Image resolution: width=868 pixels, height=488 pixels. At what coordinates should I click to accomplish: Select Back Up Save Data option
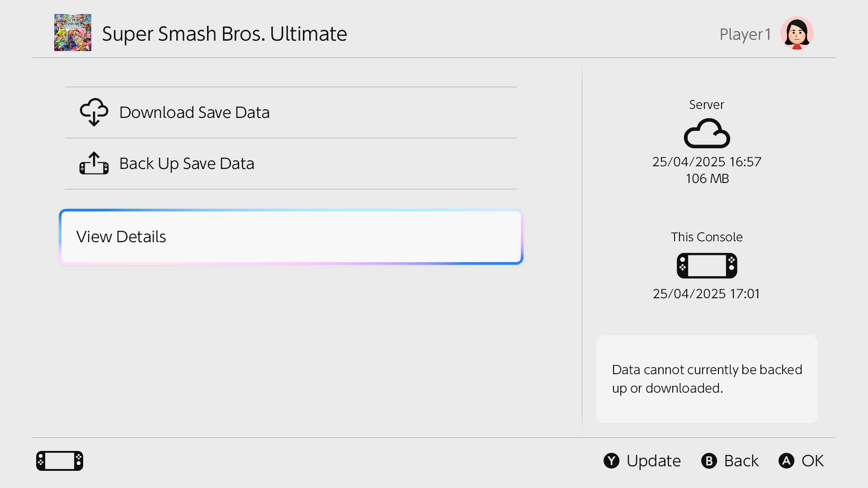click(x=187, y=164)
